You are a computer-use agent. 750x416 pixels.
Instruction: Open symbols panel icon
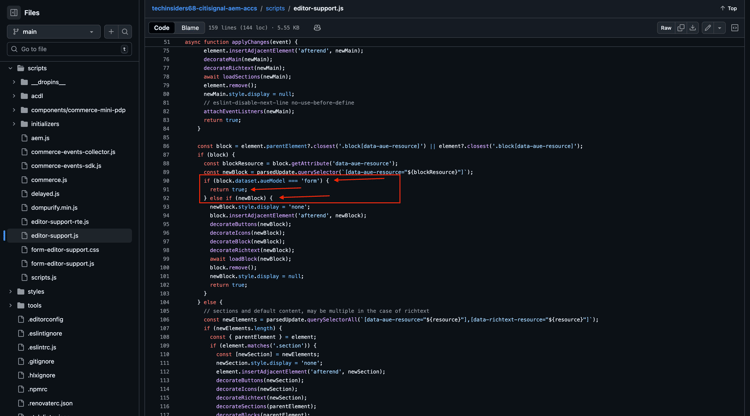pyautogui.click(x=735, y=28)
